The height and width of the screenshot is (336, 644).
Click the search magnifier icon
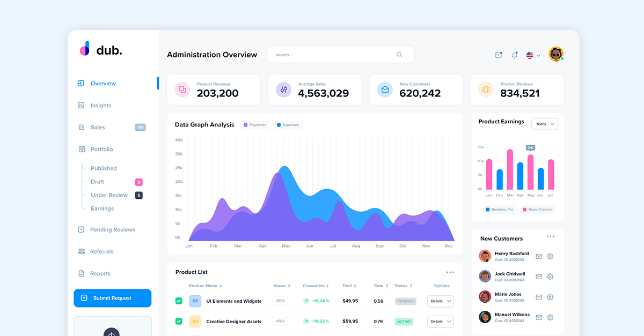coord(399,55)
